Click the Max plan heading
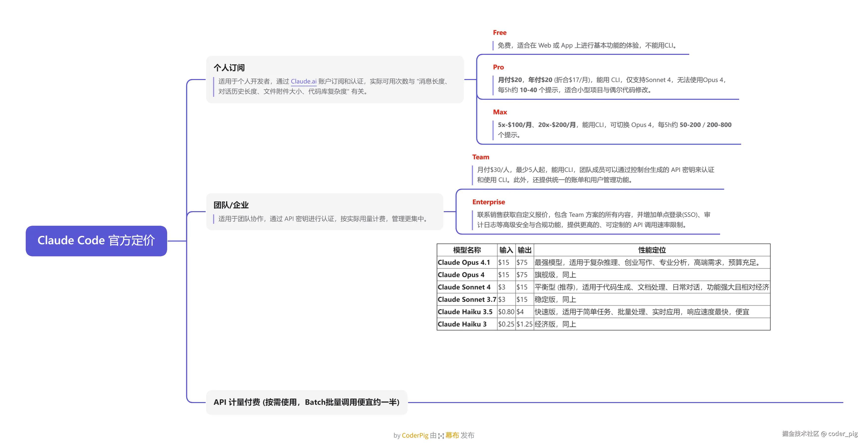The width and height of the screenshot is (868, 448). click(500, 112)
